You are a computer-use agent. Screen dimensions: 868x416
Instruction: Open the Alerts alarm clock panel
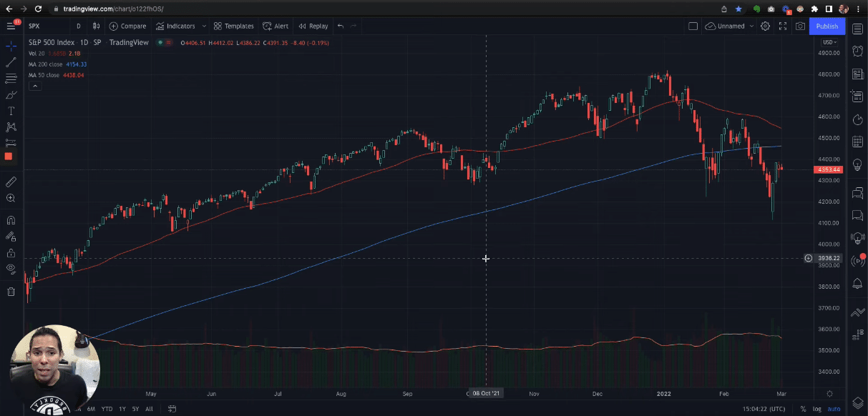coord(857,51)
